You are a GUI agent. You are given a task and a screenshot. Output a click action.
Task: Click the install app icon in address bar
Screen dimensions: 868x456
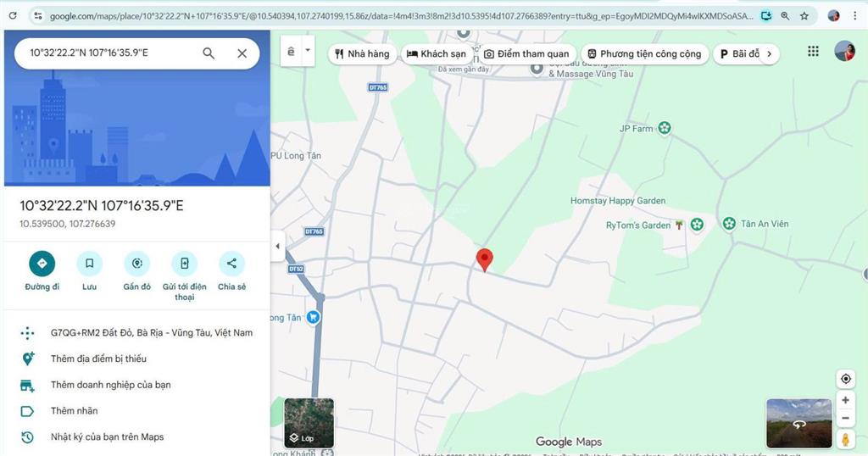pos(766,16)
